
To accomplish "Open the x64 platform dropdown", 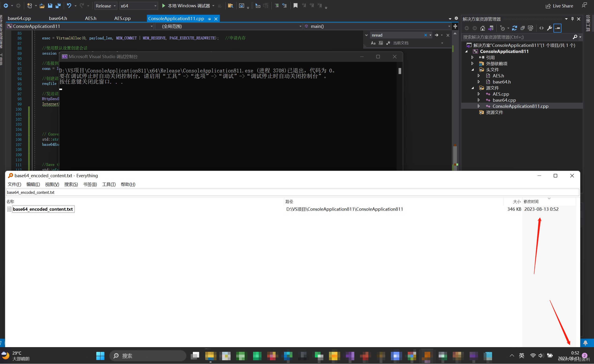I will pyautogui.click(x=139, y=6).
